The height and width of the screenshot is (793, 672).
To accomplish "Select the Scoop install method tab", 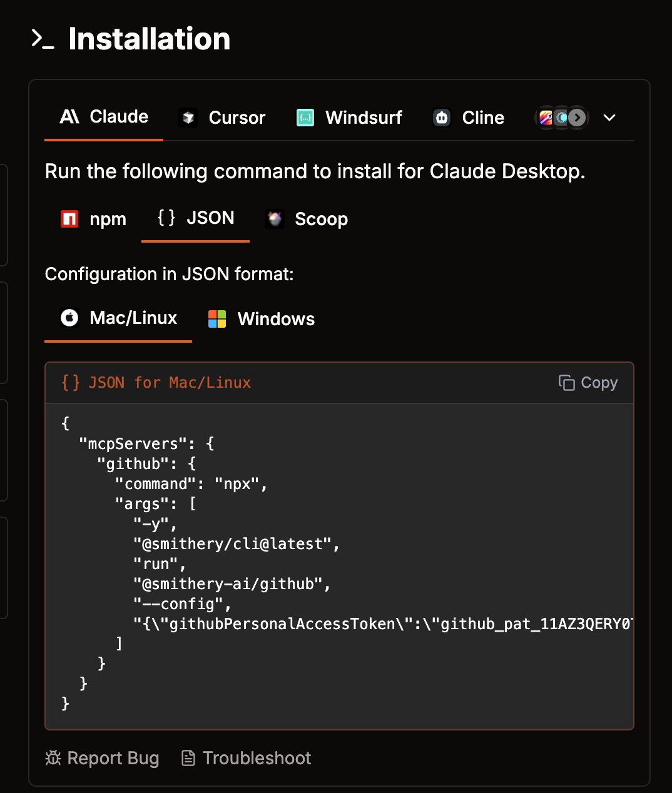I will pyautogui.click(x=306, y=219).
